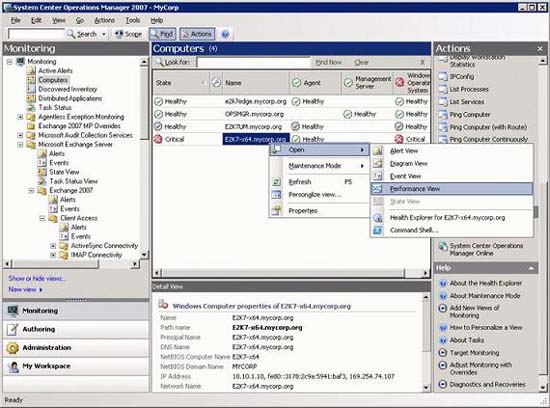Click the blue Help icon in toolbar

[x=225, y=34]
